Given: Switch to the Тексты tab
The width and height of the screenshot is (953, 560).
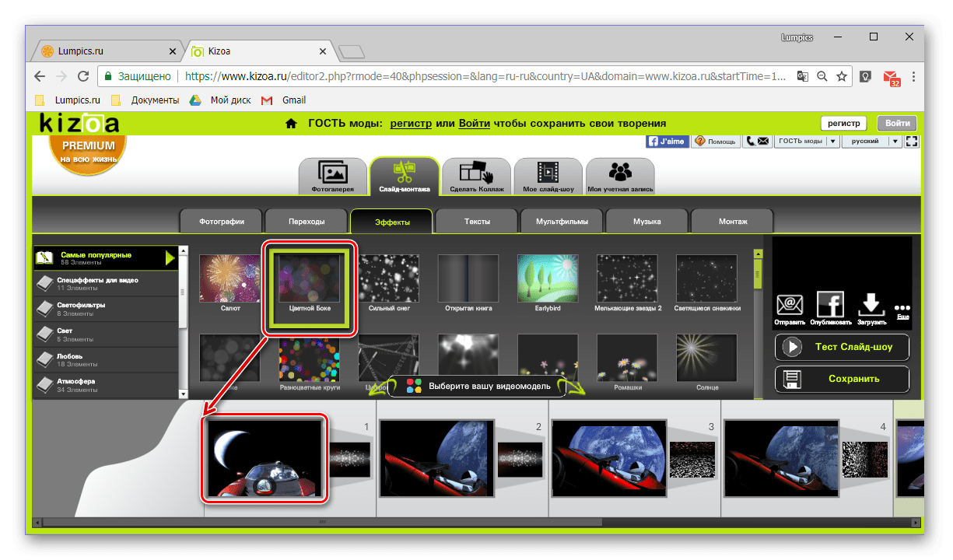Looking at the screenshot, I should point(477,221).
